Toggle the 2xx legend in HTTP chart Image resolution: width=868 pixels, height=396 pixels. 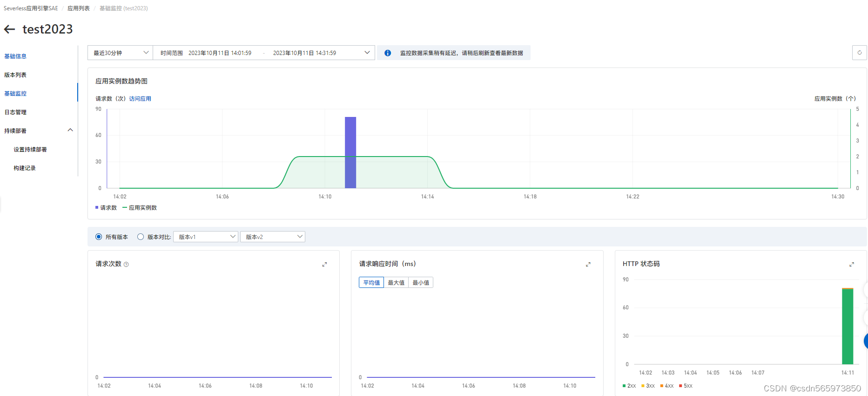coord(629,386)
